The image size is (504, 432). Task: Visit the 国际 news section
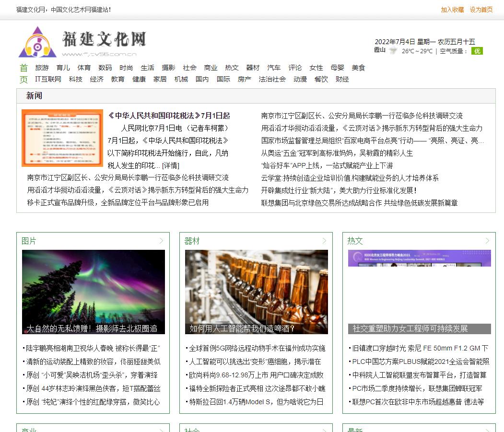click(x=223, y=79)
